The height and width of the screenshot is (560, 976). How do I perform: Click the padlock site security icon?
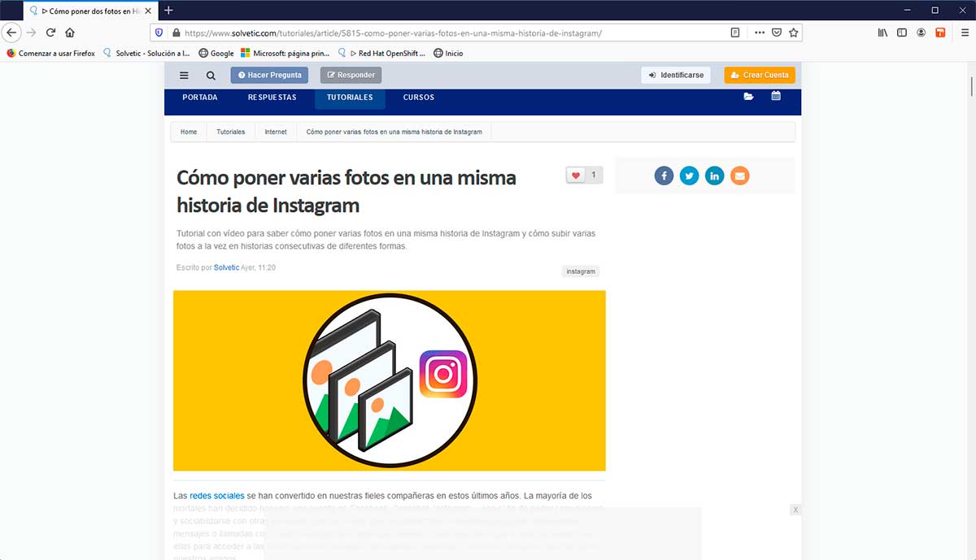click(176, 33)
